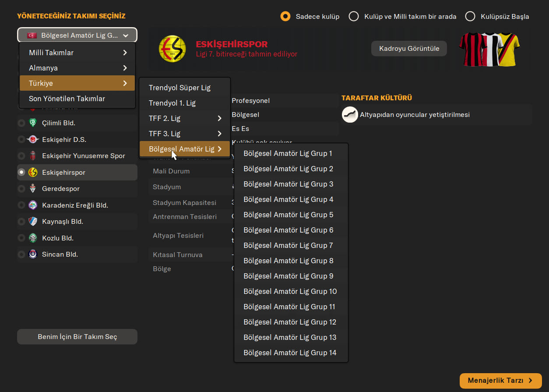Screen dimensions: 549x392
Task: Select Bölgesel Amatör Lig Grup 7
Action: click(x=288, y=245)
